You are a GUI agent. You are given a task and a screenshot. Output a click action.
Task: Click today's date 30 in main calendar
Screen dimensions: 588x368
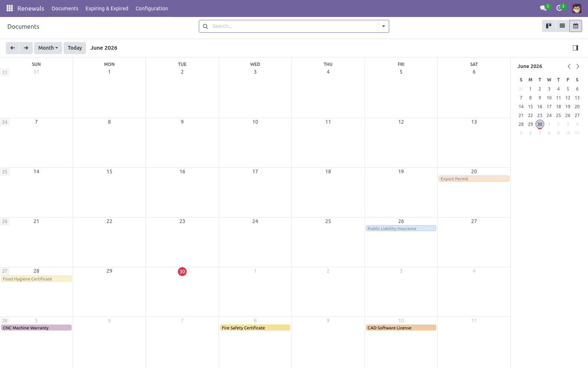182,272
